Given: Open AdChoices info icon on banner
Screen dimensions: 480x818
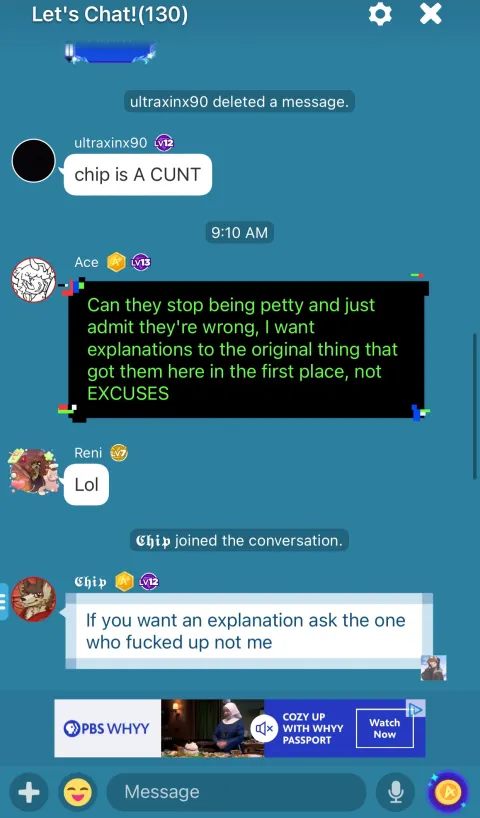Looking at the screenshot, I should 416,708.
